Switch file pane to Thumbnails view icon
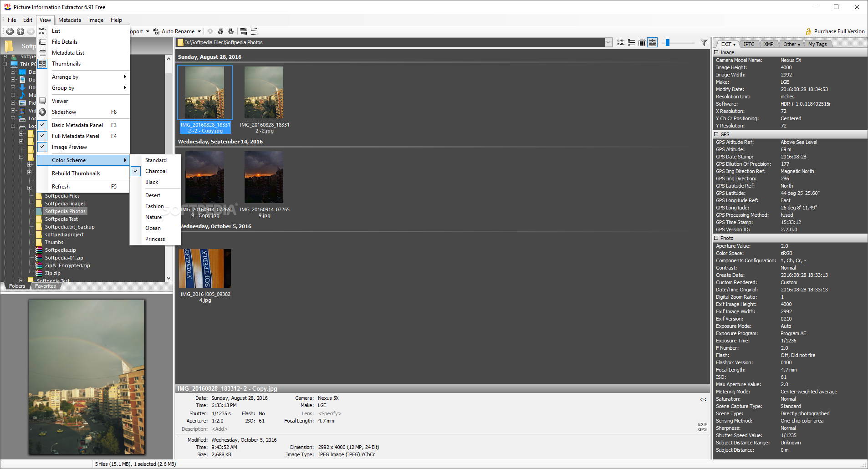Image resolution: width=868 pixels, height=469 pixels. (x=653, y=42)
